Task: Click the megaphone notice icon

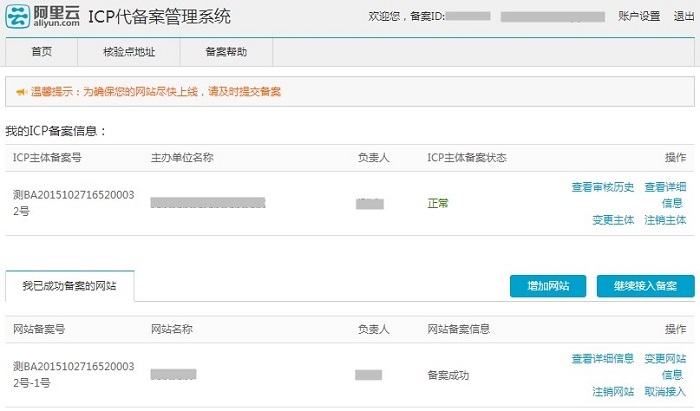Action: [20, 92]
